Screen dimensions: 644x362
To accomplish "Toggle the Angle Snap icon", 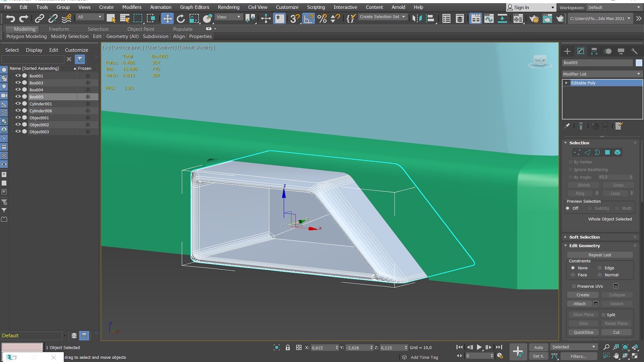I will [309, 18].
